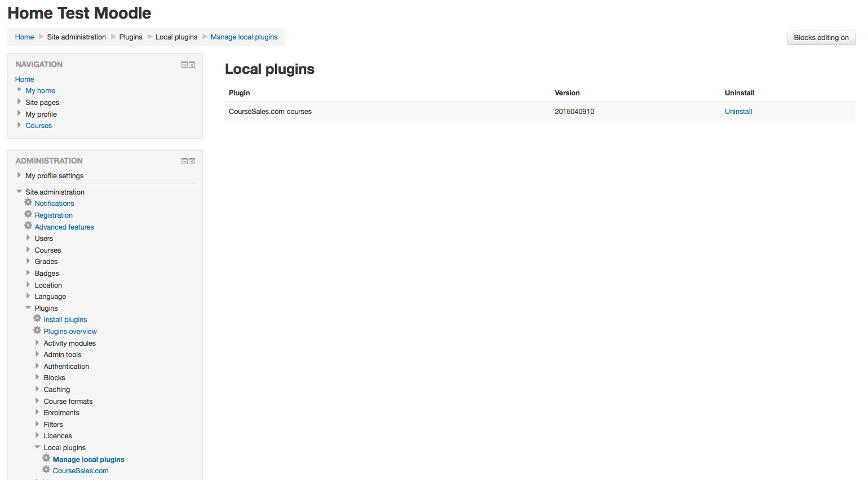This screenshot has width=868, height=480.
Task: Click the Plugin column header
Action: point(239,93)
